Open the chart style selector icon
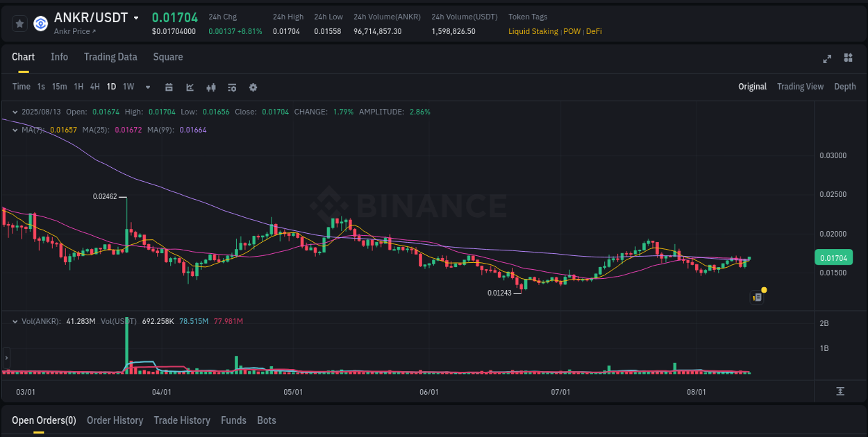Viewport: 868px width, 437px height. click(190, 87)
